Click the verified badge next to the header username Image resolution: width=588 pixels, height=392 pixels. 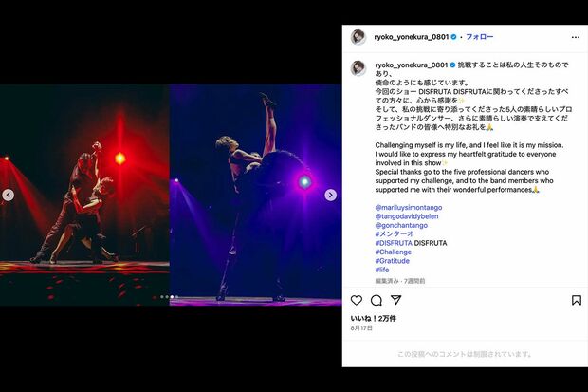pos(453,37)
